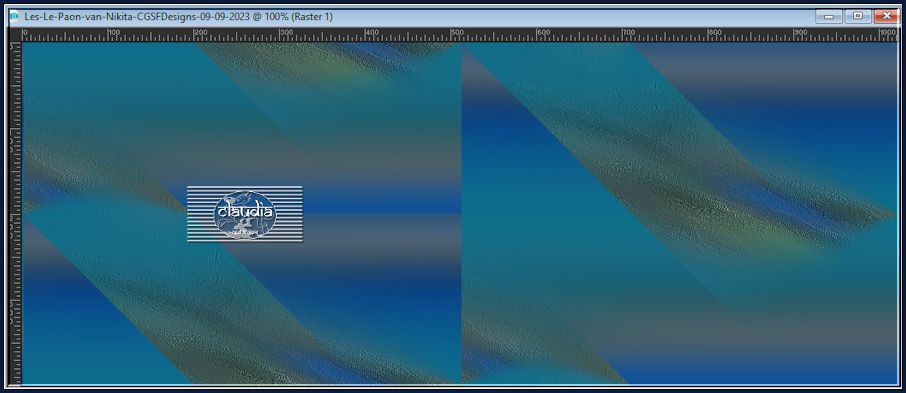Click the 800 mark on horizontal ruler

point(715,32)
